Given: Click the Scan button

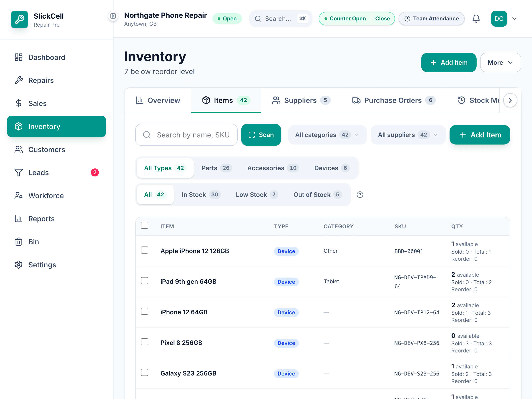Looking at the screenshot, I should pos(261,135).
